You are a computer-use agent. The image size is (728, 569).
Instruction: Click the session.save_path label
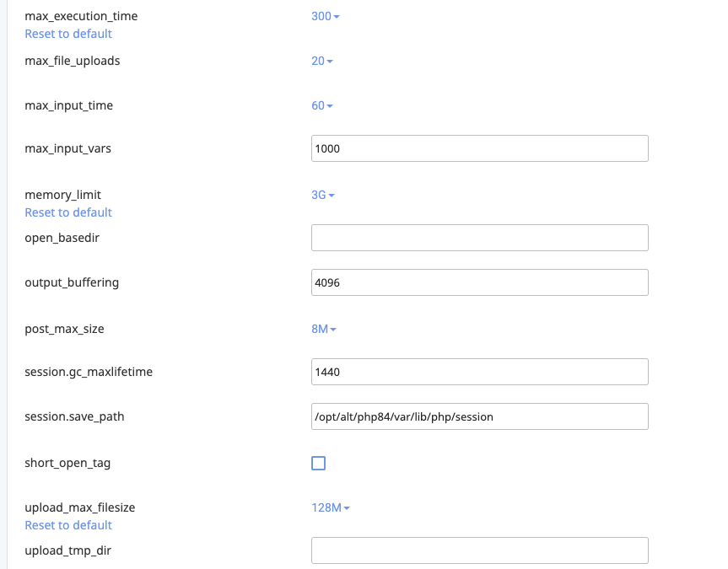pyautogui.click(x=74, y=416)
